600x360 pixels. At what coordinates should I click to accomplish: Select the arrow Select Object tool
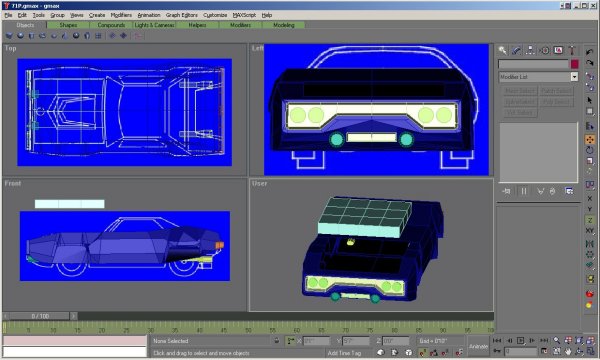pyautogui.click(x=590, y=100)
